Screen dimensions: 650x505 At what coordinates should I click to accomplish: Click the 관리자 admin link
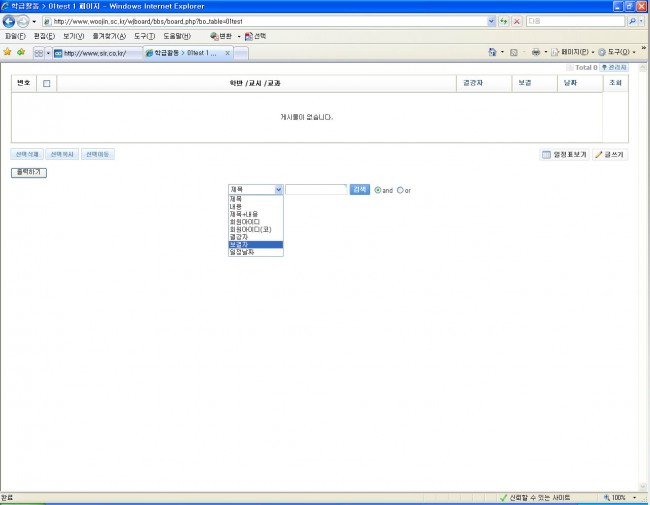614,67
